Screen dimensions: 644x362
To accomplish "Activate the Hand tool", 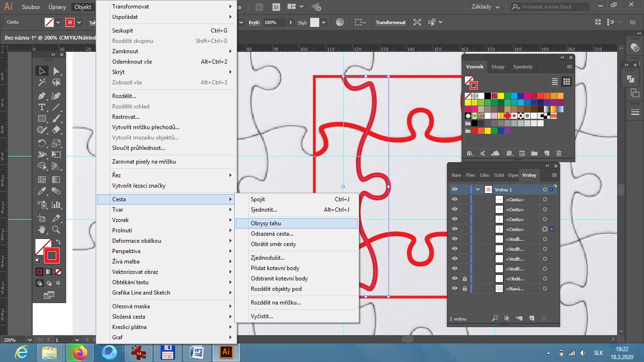I will (42, 230).
